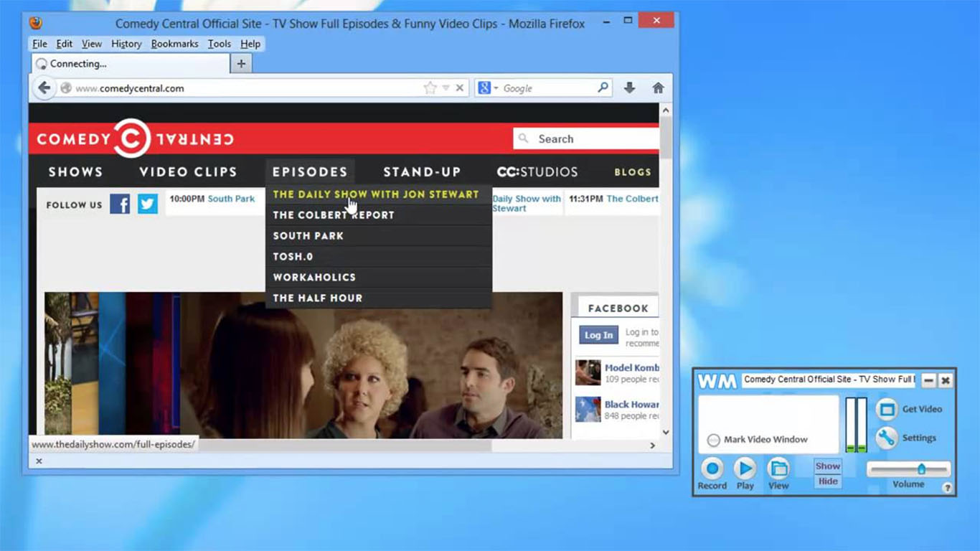The height and width of the screenshot is (551, 980).
Task: Open the STAND-UP navigation item
Action: (422, 172)
